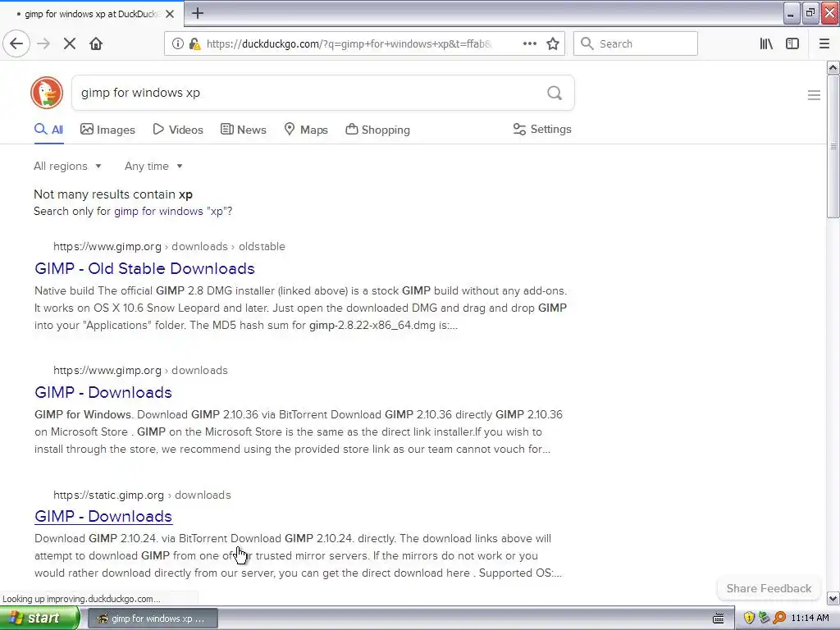840x630 pixels.
Task: Select the Firefox taskbar button
Action: [152, 619]
